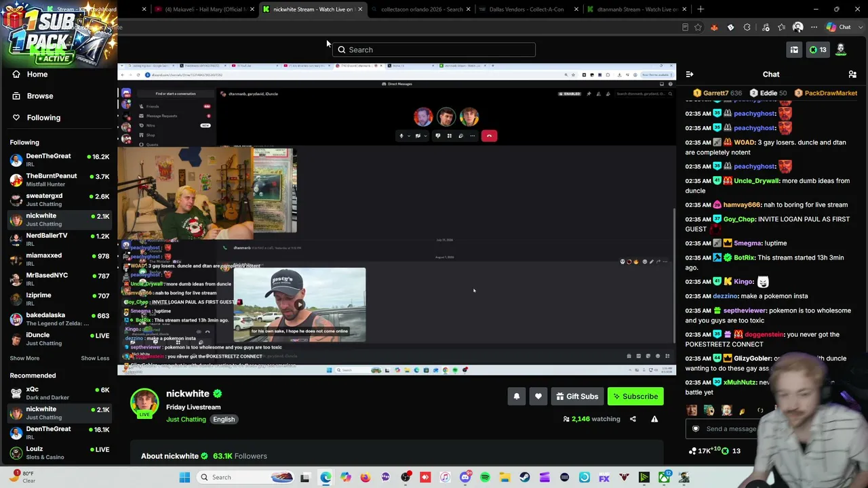
Task: Open Steam from the taskbar
Action: click(x=525, y=477)
